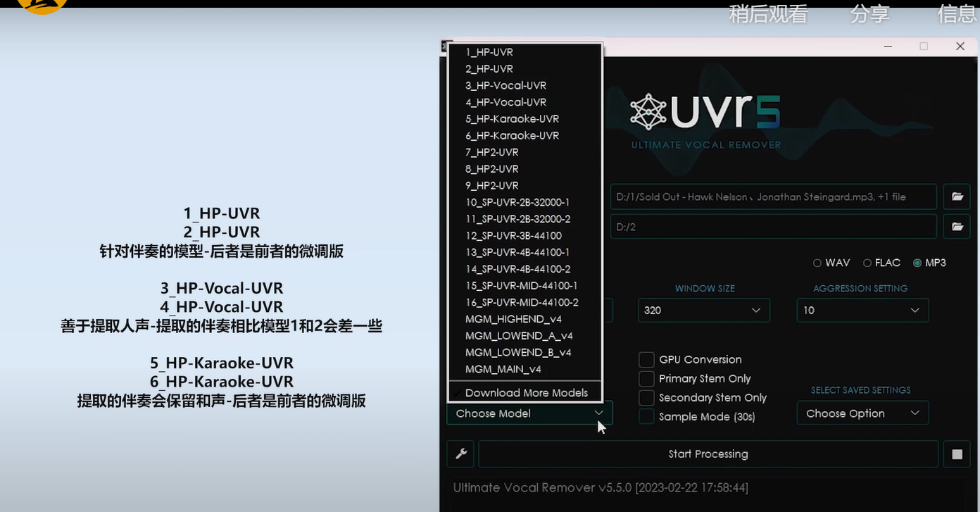
Task: Click the UVR5 logo
Action: [x=705, y=113]
